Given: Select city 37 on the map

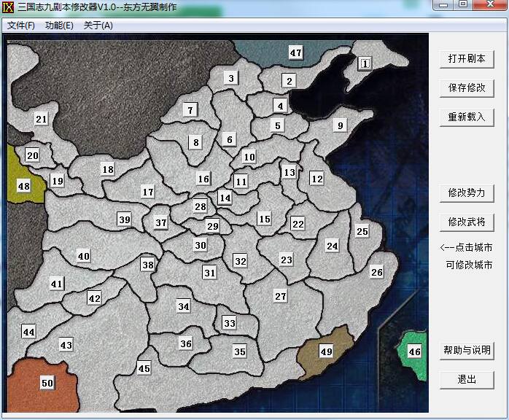Looking at the screenshot, I should (x=161, y=223).
